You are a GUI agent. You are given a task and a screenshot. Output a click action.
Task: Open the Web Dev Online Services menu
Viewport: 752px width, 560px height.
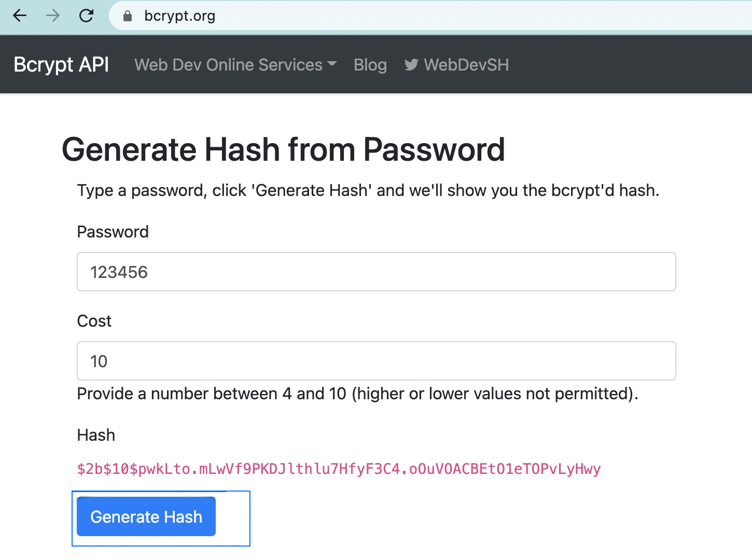pos(229,65)
